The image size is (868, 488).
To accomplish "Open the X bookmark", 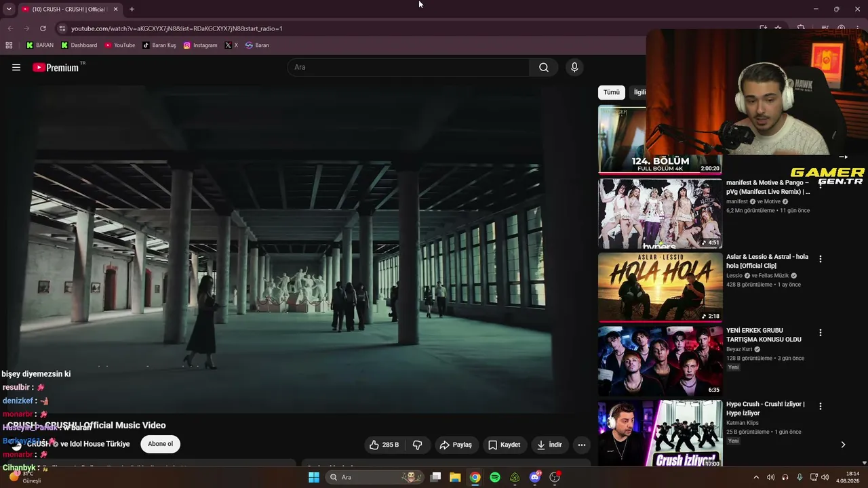I will [x=231, y=45].
